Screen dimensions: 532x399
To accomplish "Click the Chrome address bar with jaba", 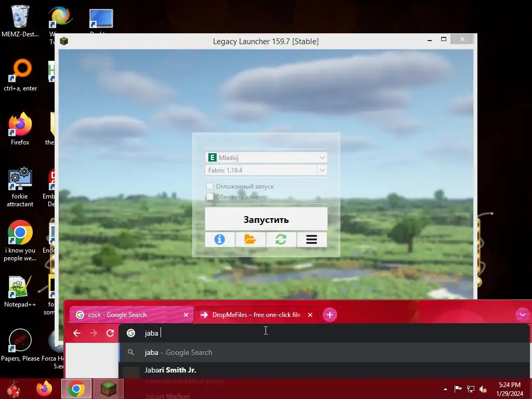I will tap(324, 333).
